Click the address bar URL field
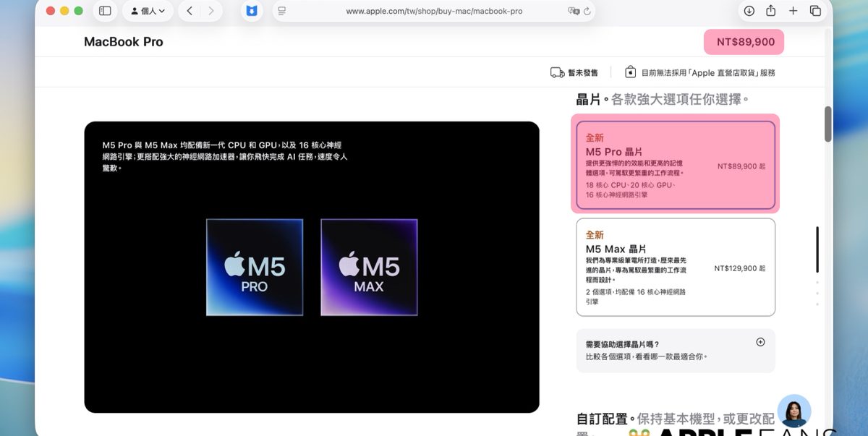This screenshot has width=868, height=436. coord(434,11)
